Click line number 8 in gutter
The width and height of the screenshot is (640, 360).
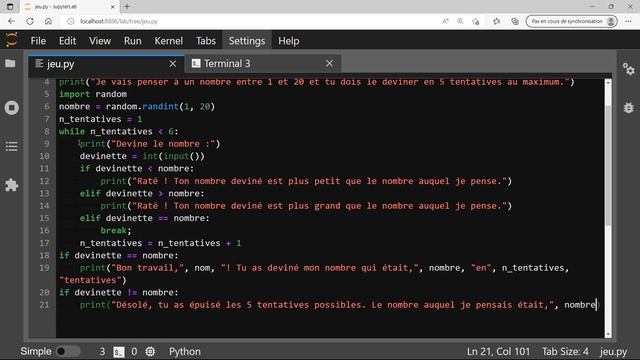pos(47,131)
